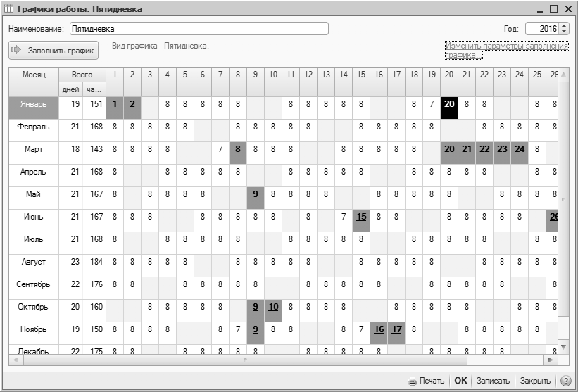The height and width of the screenshot is (392, 578).
Task: Select the Январь month row header
Action: (x=34, y=104)
